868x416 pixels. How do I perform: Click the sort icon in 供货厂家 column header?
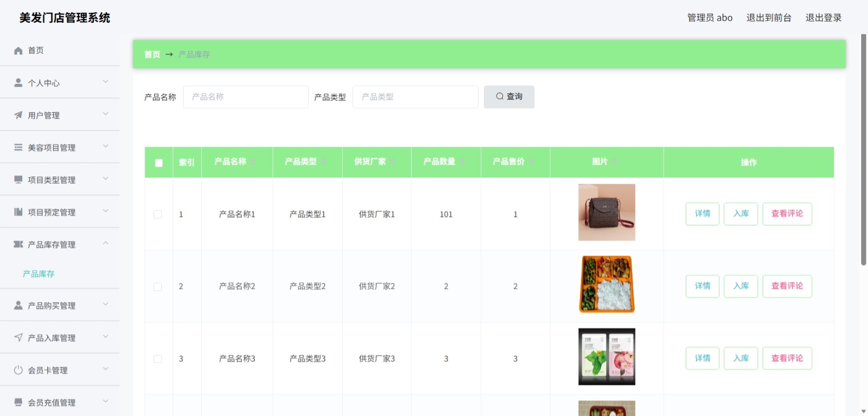click(x=393, y=162)
